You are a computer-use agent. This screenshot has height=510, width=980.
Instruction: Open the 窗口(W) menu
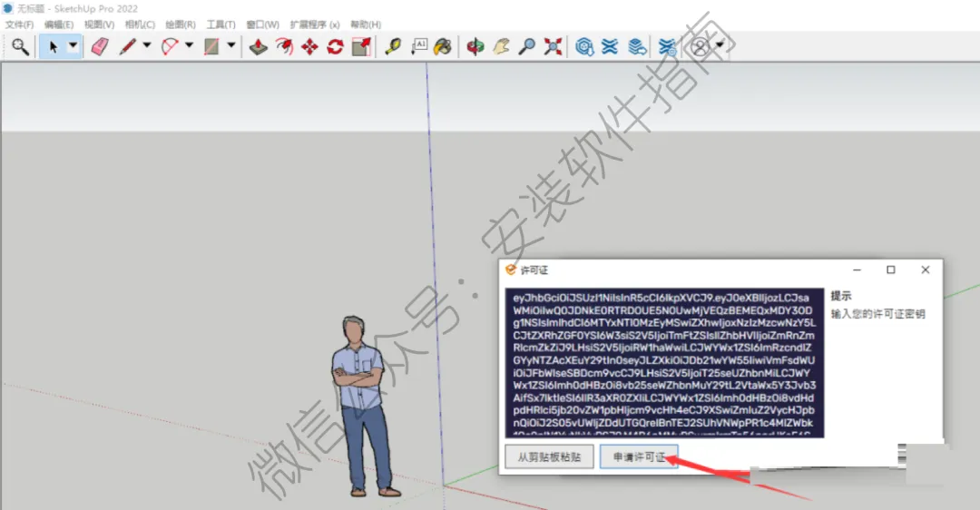262,25
